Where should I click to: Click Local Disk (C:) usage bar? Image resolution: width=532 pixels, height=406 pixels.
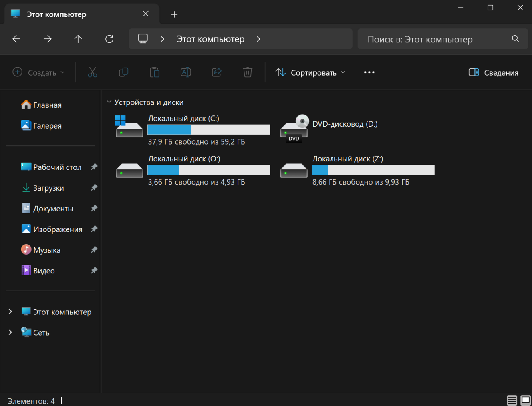click(208, 130)
